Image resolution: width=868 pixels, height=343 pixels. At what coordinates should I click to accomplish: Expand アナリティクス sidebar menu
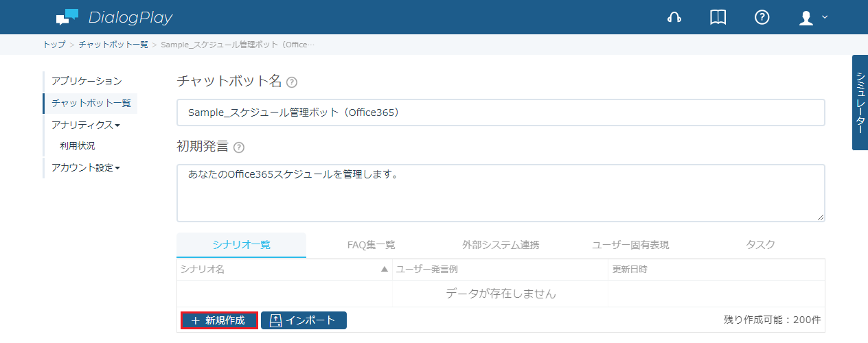pos(86,125)
